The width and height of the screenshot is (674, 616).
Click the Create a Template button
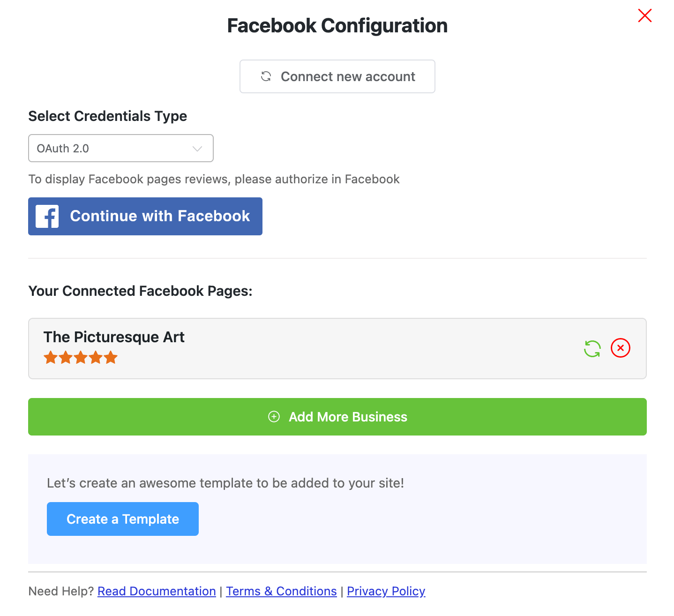tap(123, 519)
